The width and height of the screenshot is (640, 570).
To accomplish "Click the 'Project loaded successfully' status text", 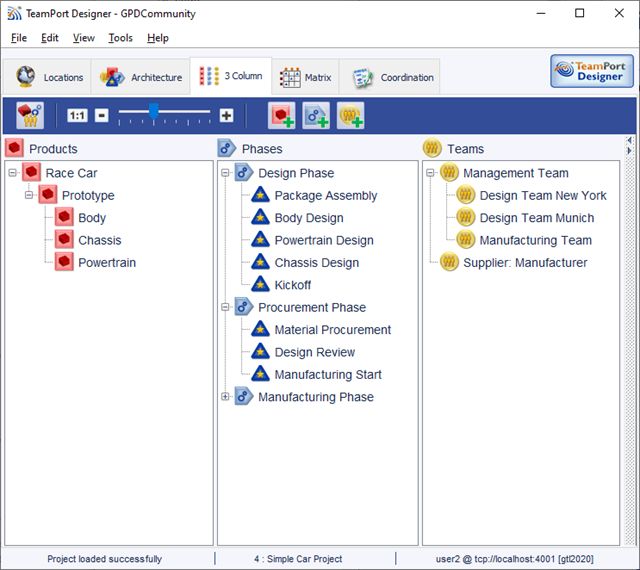I will tap(104, 559).
